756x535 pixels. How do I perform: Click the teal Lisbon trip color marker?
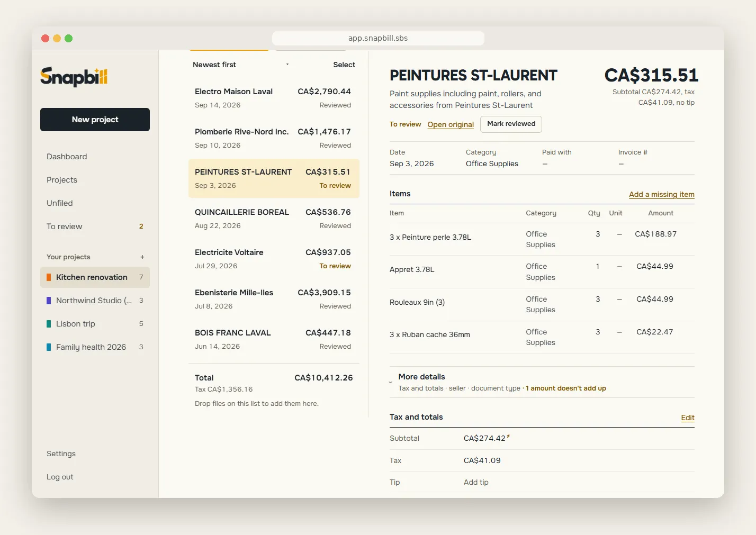[x=49, y=324]
